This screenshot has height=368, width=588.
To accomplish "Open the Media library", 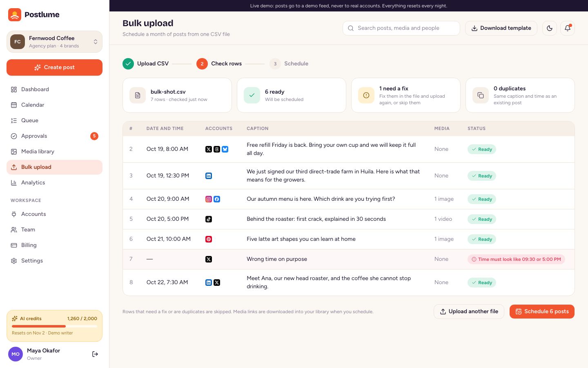I will point(54,152).
